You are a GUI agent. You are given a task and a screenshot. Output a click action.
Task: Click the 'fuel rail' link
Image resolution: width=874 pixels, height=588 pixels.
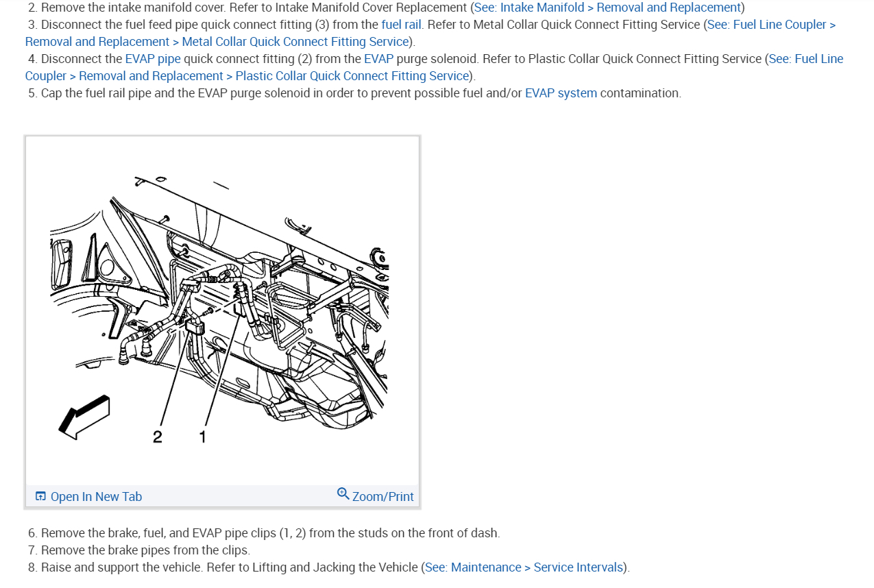[x=401, y=25]
